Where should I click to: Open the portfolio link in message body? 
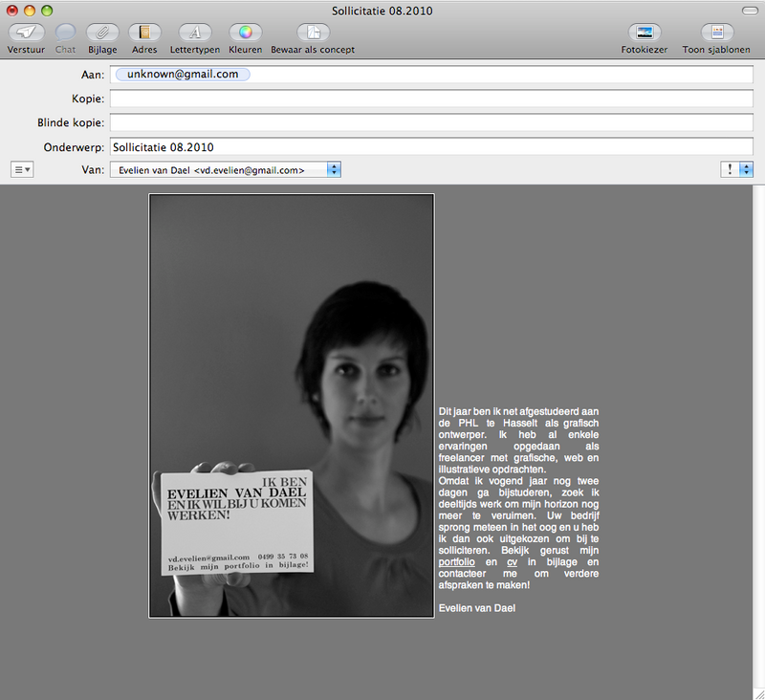point(456,562)
